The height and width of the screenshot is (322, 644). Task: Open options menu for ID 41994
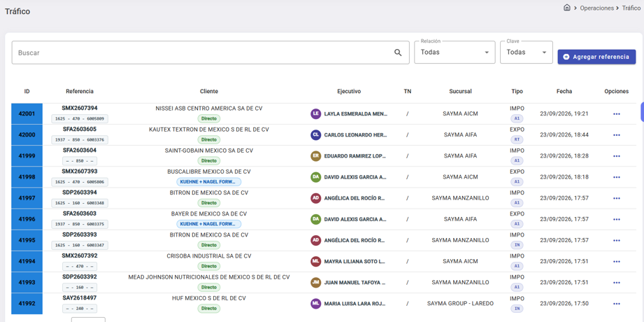tap(616, 262)
